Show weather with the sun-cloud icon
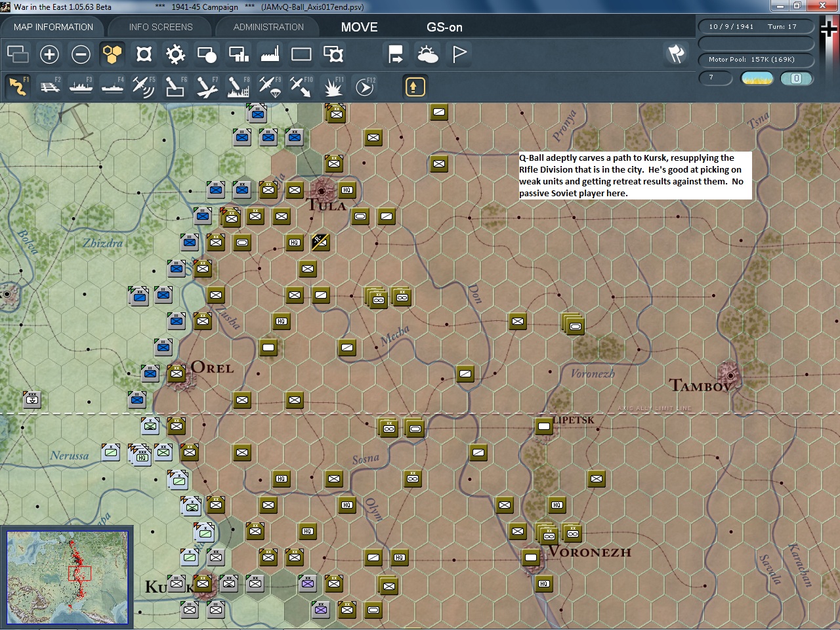840x630 pixels. pos(427,54)
